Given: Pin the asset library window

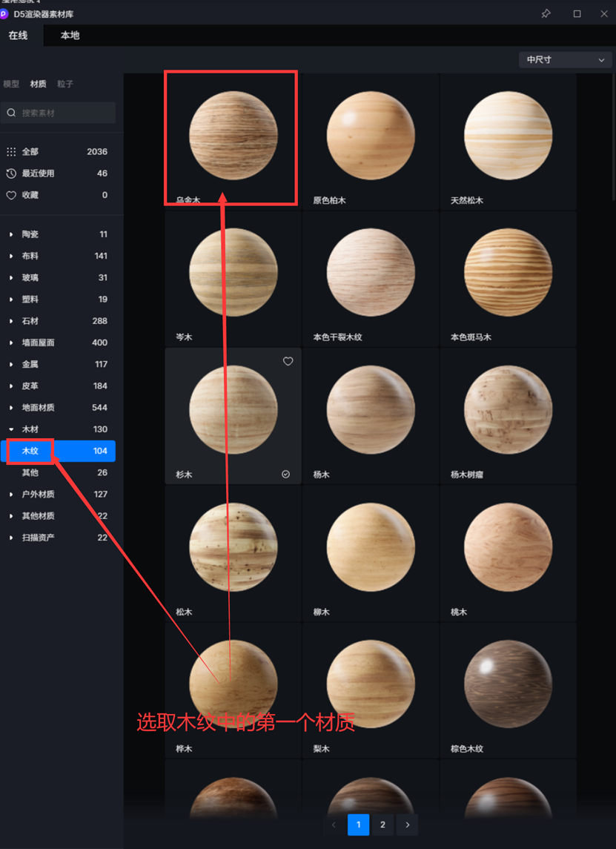Looking at the screenshot, I should (546, 14).
